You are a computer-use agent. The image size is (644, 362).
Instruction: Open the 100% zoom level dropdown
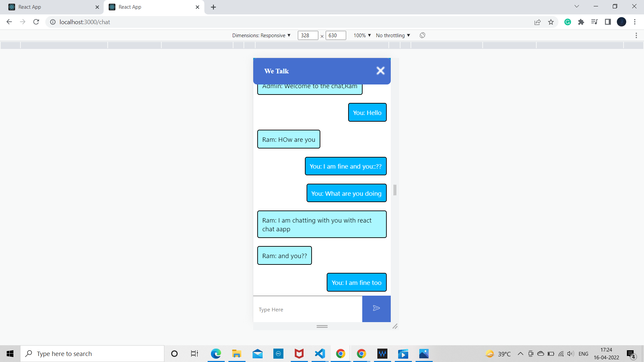click(362, 35)
